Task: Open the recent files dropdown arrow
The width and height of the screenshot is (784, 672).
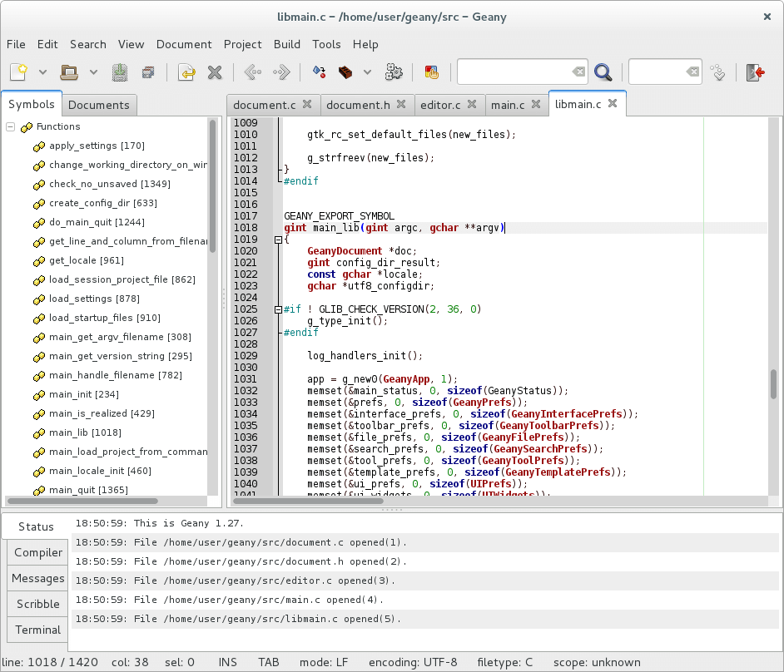Action: [93, 72]
